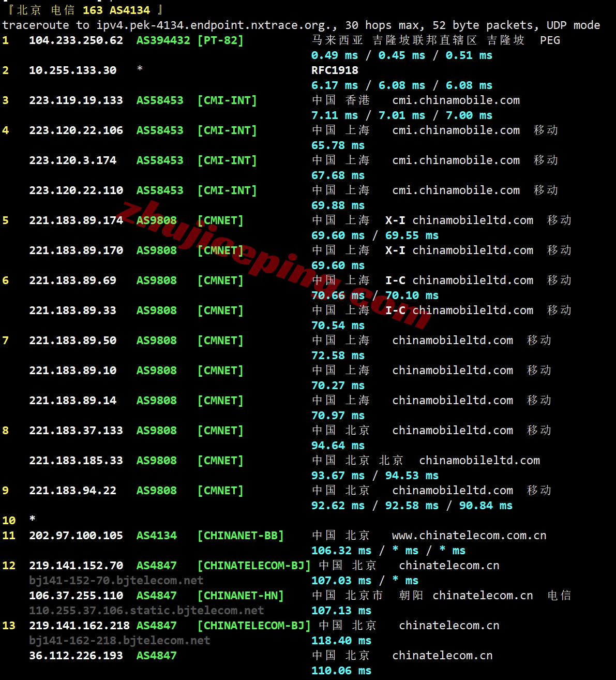Select hop number 10 with the asterisk
616x680 pixels.
(19, 520)
